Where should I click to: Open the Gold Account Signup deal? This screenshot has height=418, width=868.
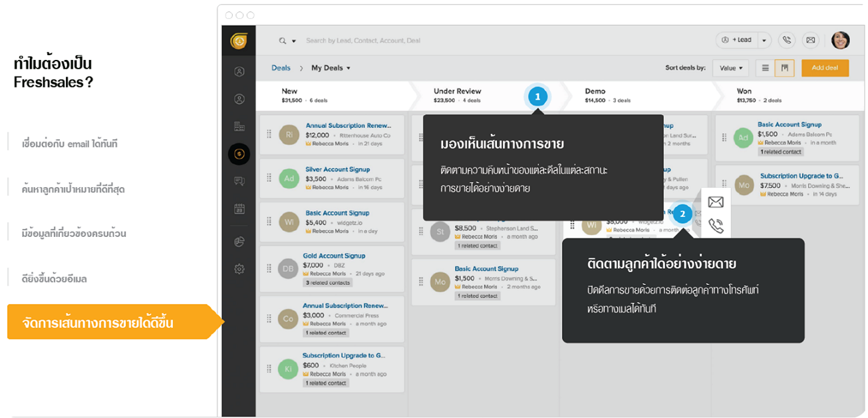point(334,256)
